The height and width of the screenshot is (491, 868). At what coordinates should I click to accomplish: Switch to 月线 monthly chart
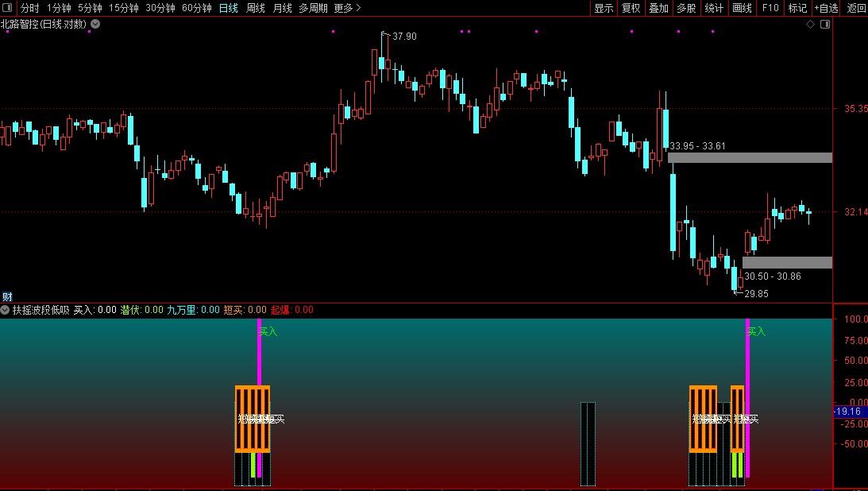coord(283,8)
